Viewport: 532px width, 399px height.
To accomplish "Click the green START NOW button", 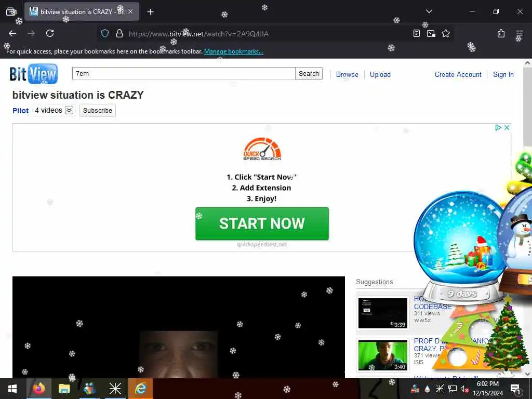I will tap(262, 223).
